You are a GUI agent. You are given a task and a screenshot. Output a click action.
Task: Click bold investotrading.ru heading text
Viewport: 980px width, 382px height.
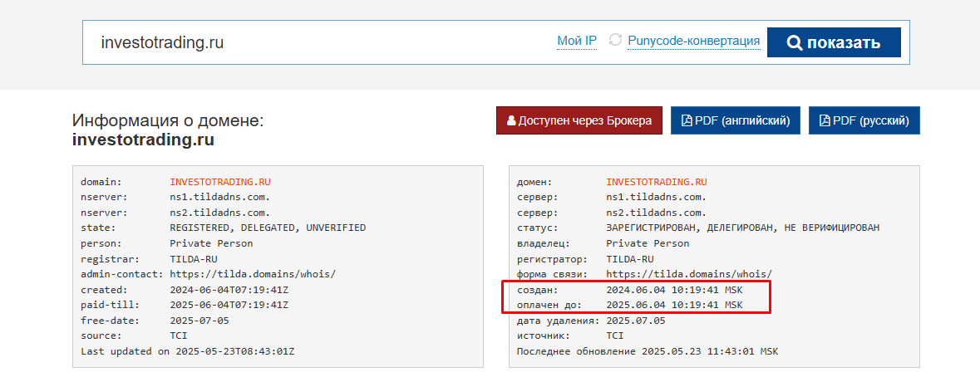143,140
